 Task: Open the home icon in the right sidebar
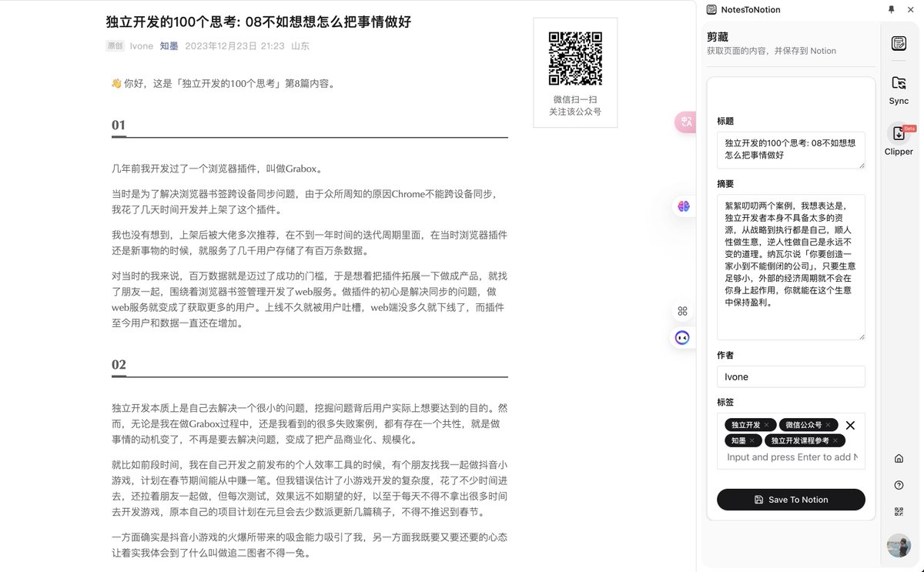[x=898, y=457]
